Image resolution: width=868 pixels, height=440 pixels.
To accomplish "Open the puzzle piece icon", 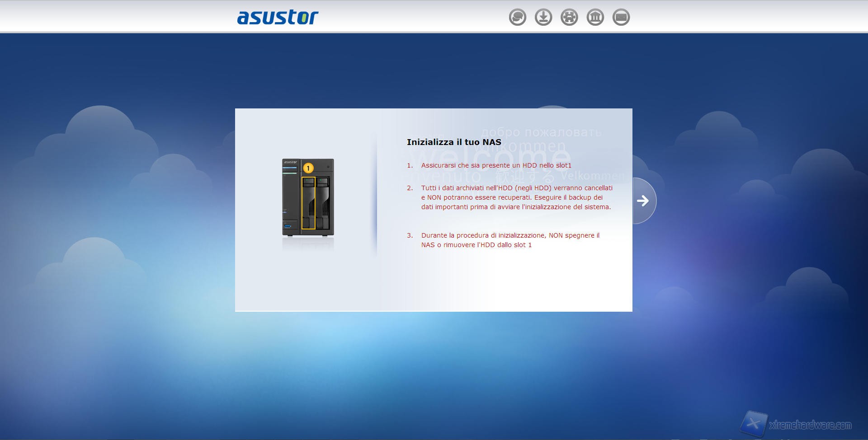I will tap(569, 18).
